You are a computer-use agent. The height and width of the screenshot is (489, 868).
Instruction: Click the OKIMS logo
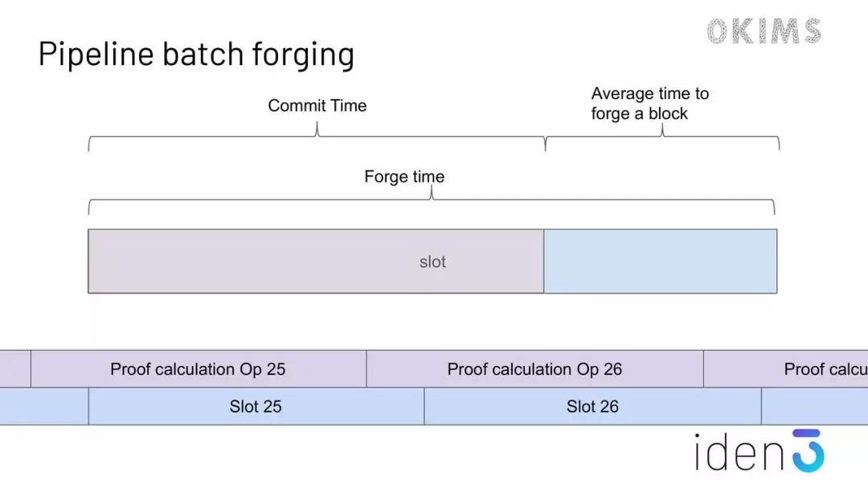[764, 31]
